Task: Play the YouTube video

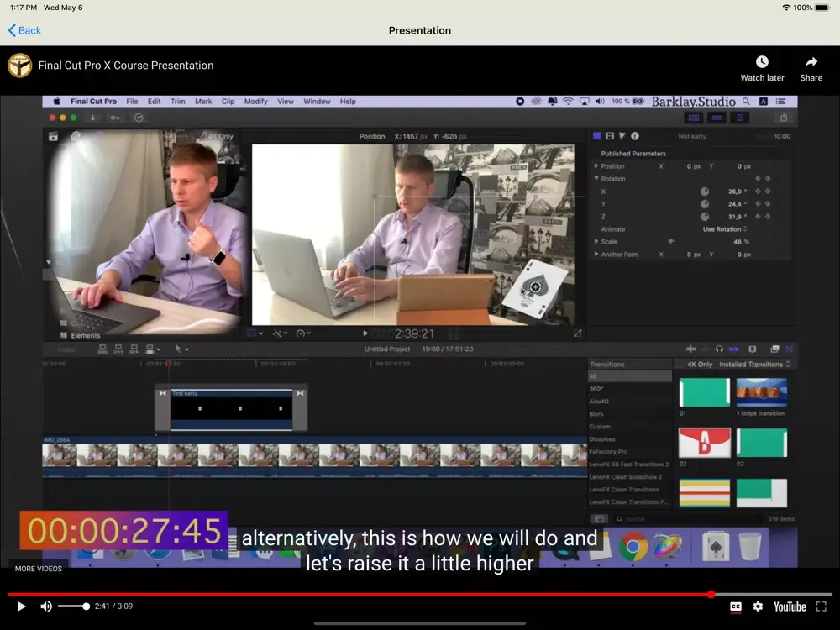Action: [22, 606]
